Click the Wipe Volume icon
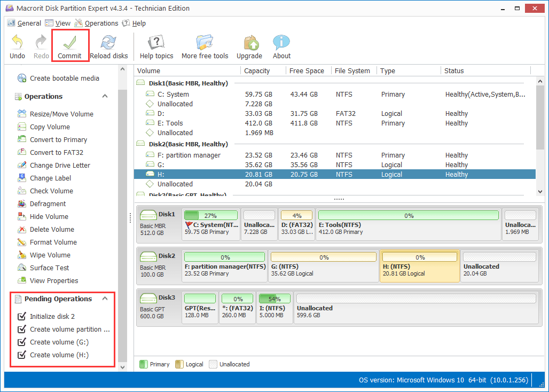The width and height of the screenshot is (549, 392). (22, 255)
